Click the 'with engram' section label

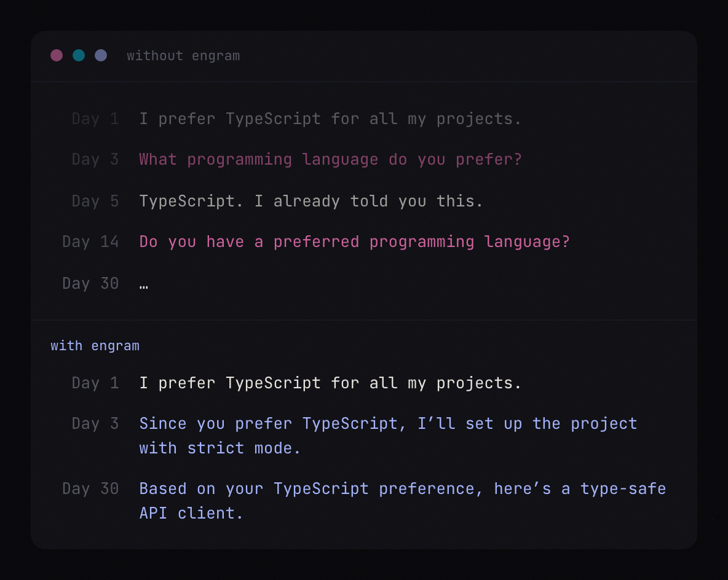point(95,346)
